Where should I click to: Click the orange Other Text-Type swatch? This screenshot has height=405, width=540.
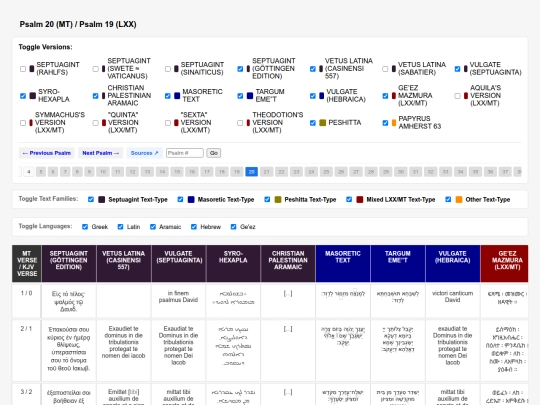coord(459,199)
